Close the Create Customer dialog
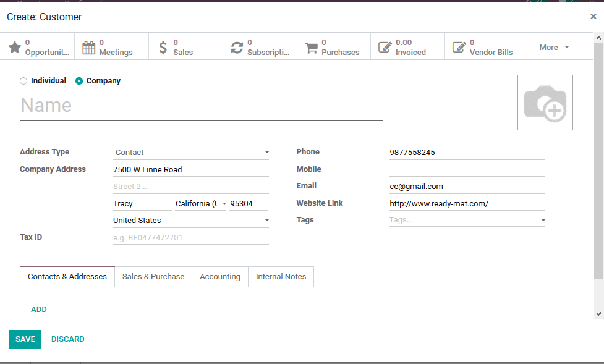This screenshot has height=364, width=604. click(593, 16)
